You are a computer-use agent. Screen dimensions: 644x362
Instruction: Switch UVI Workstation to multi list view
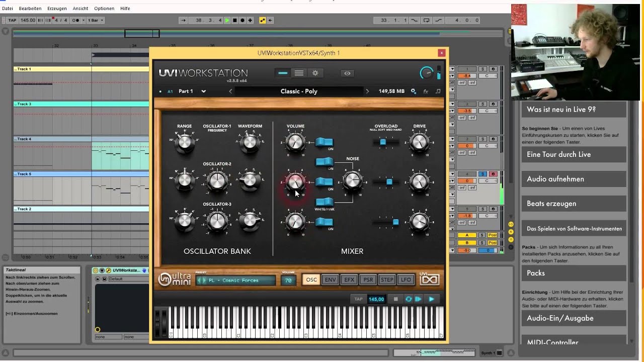tap(299, 73)
